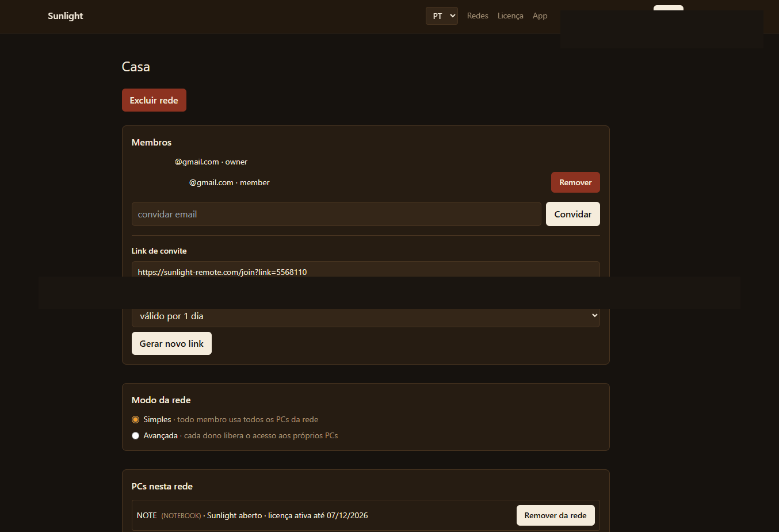The height and width of the screenshot is (532, 779).
Task: Delete network with Excluir rede button
Action: tap(154, 100)
